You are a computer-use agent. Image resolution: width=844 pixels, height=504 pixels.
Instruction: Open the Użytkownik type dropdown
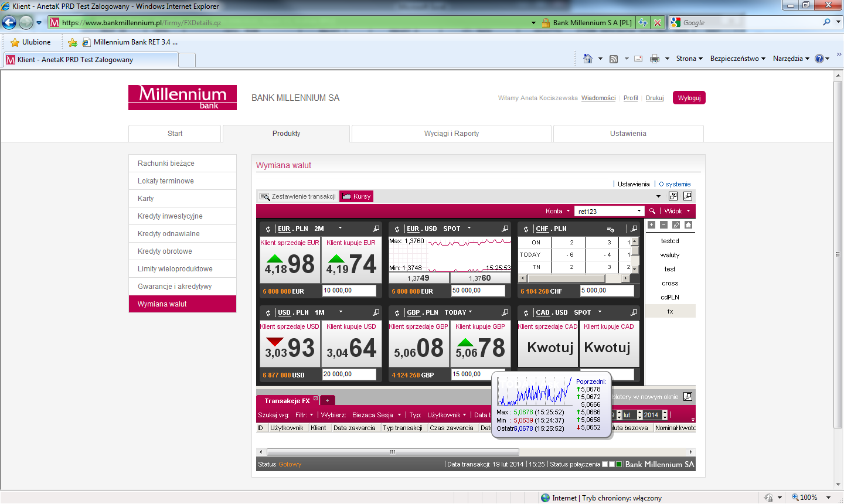(447, 415)
